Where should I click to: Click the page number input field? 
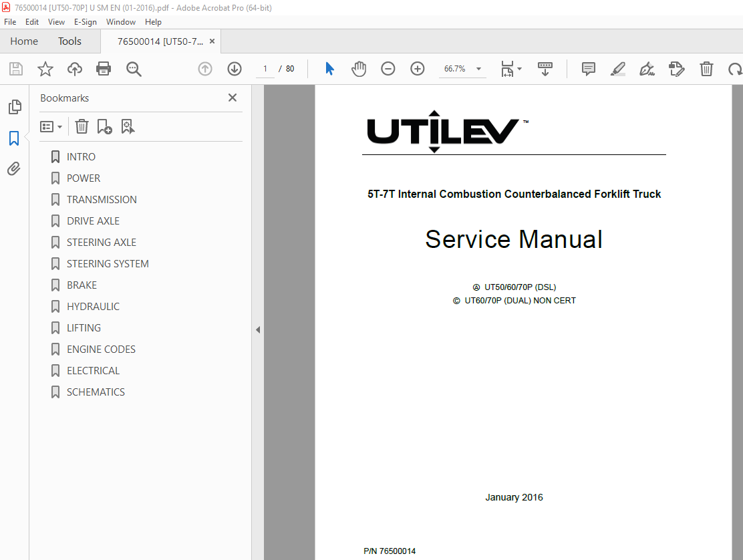(x=265, y=69)
